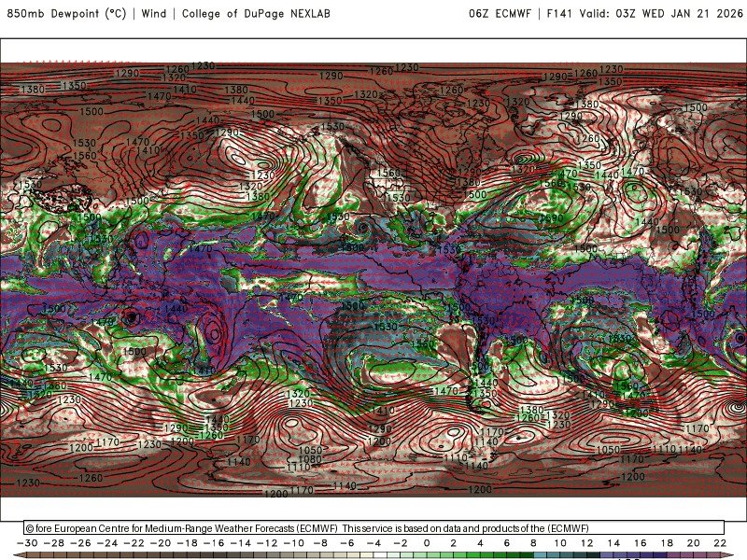
Task: Click the positive '4' color scale label
Action: 480,543
